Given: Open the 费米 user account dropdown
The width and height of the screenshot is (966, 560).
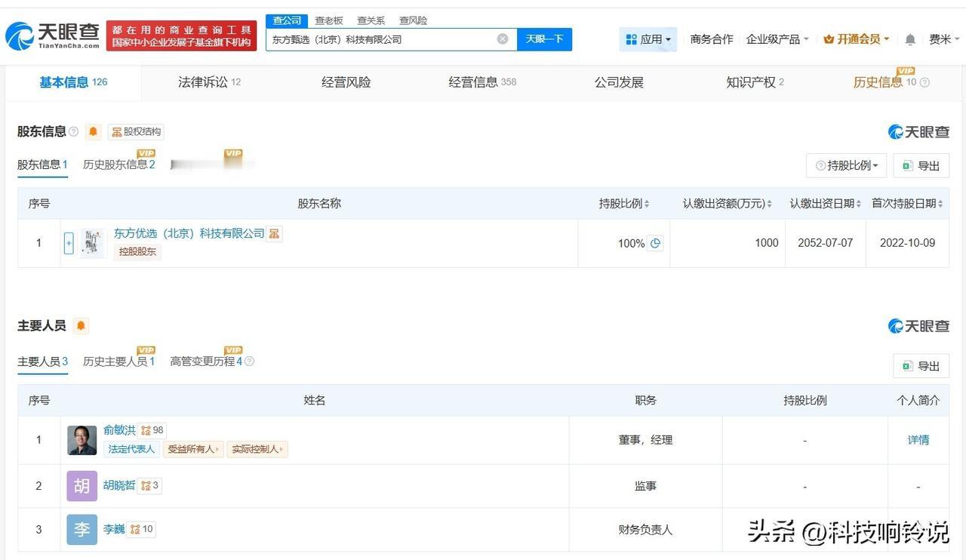Looking at the screenshot, I should tap(944, 39).
